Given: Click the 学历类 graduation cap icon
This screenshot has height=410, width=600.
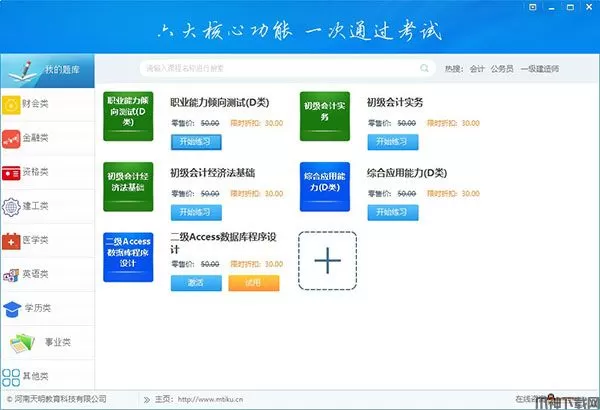Looking at the screenshot, I should click(12, 309).
